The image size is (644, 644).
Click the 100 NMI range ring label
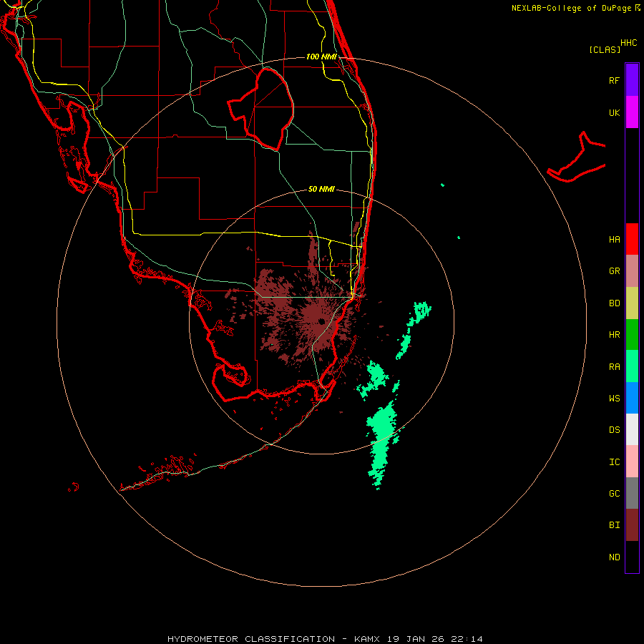pos(321,57)
